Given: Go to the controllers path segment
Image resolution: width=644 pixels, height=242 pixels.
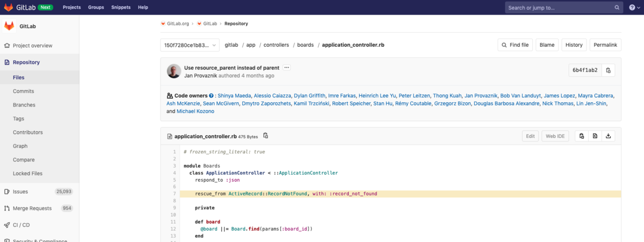Looking at the screenshot, I should 276,45.
